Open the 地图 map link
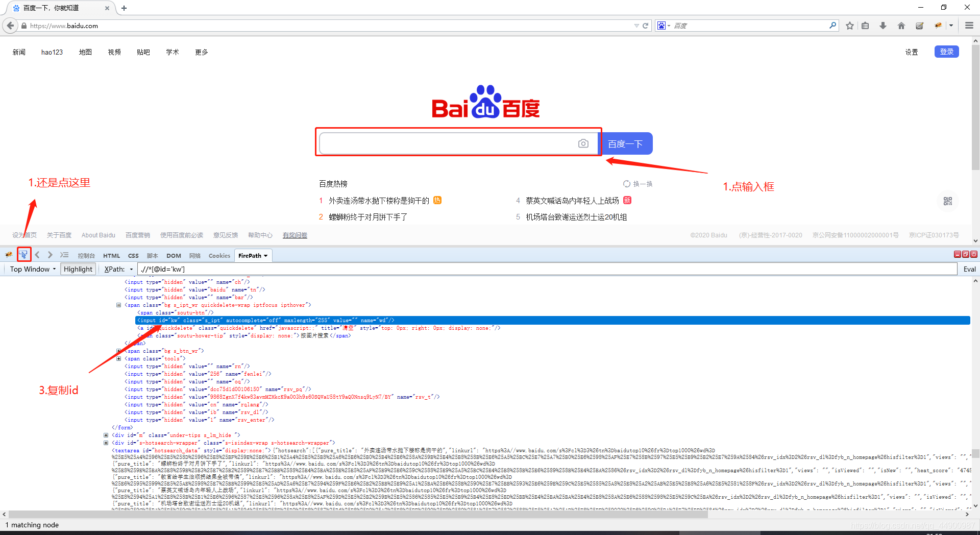The image size is (980, 535). (85, 52)
